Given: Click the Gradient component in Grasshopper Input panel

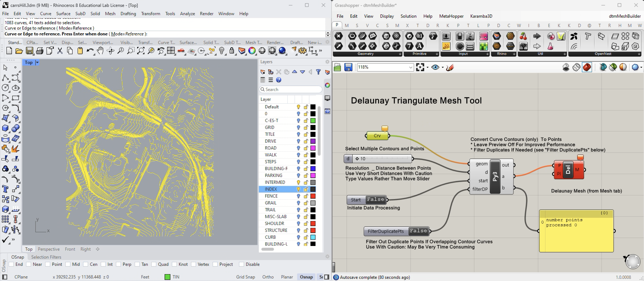Looking at the screenshot, I should point(484,36).
